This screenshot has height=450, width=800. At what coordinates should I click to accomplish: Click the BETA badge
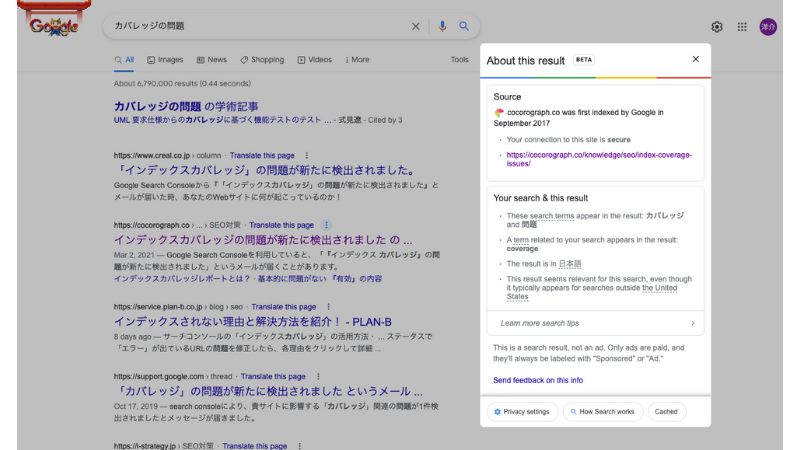584,60
